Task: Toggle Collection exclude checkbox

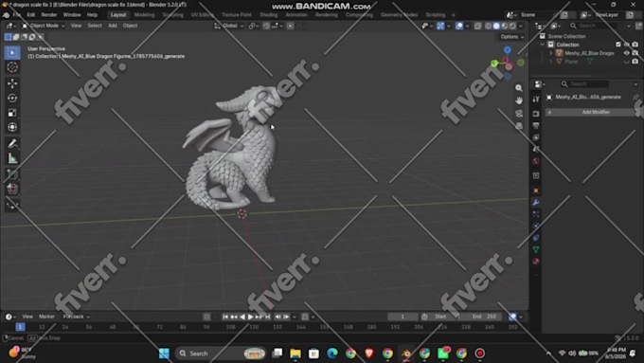Action: [618, 45]
